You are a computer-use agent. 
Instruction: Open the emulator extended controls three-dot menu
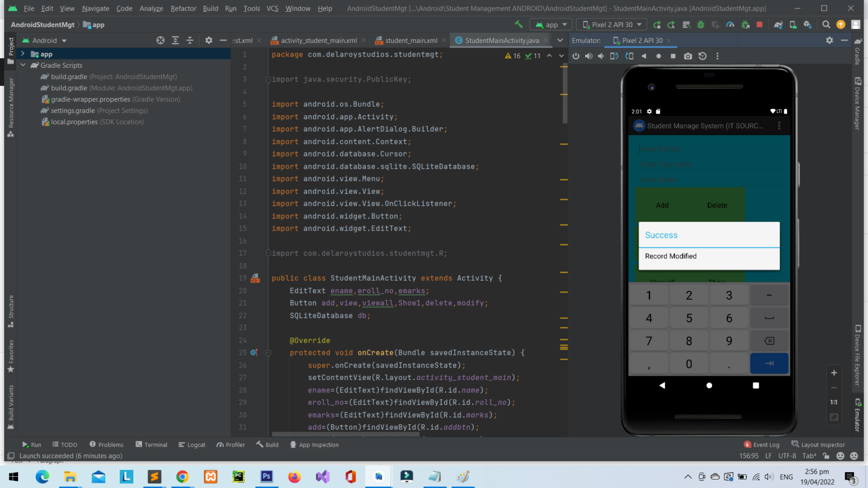pyautogui.click(x=717, y=55)
